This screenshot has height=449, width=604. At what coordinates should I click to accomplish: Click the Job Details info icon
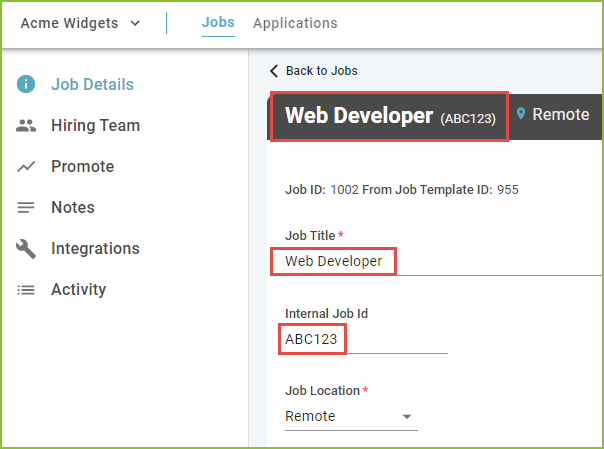point(26,84)
